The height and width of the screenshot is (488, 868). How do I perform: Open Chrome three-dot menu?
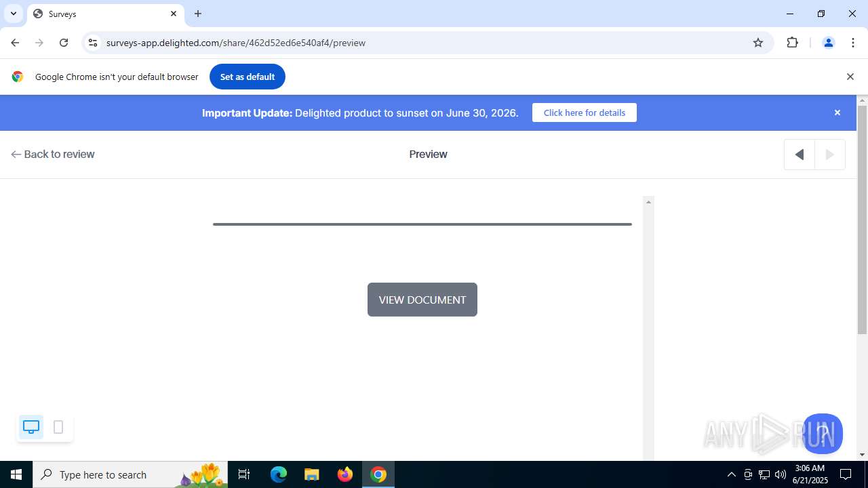click(x=853, y=43)
